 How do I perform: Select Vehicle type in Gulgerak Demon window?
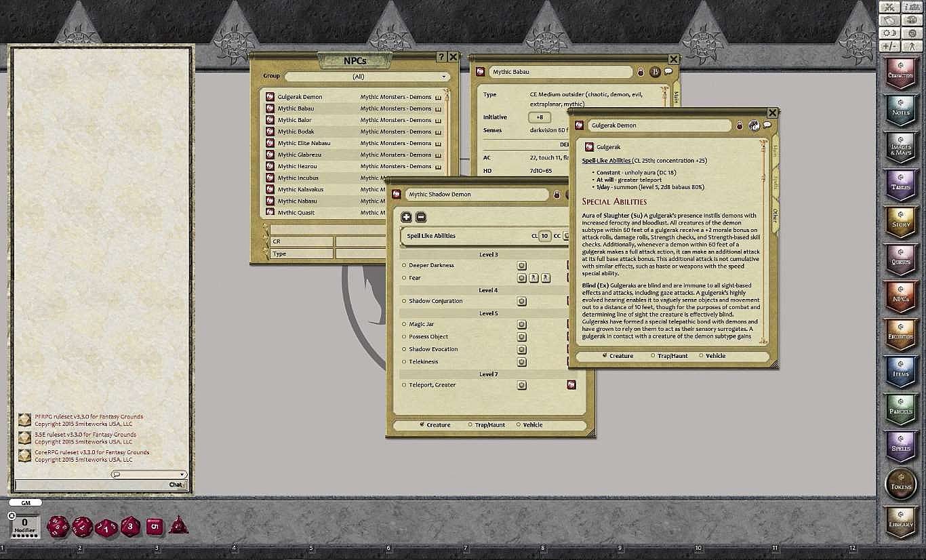(x=701, y=356)
